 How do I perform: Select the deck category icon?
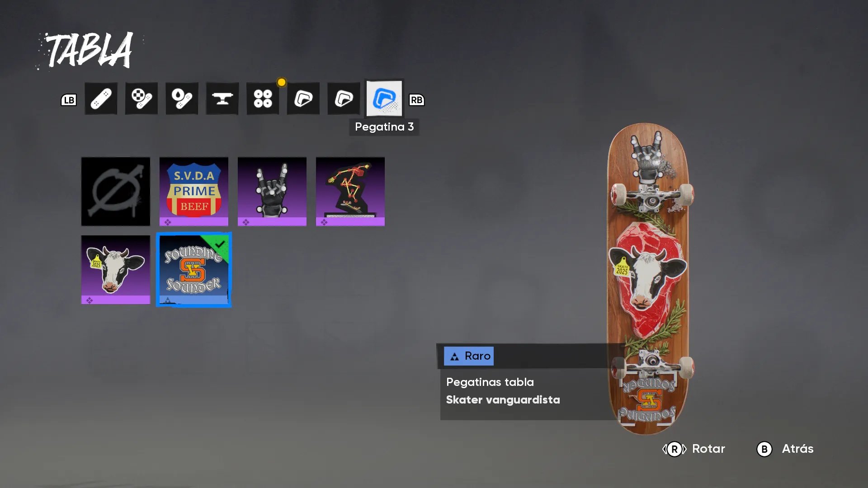(x=101, y=99)
